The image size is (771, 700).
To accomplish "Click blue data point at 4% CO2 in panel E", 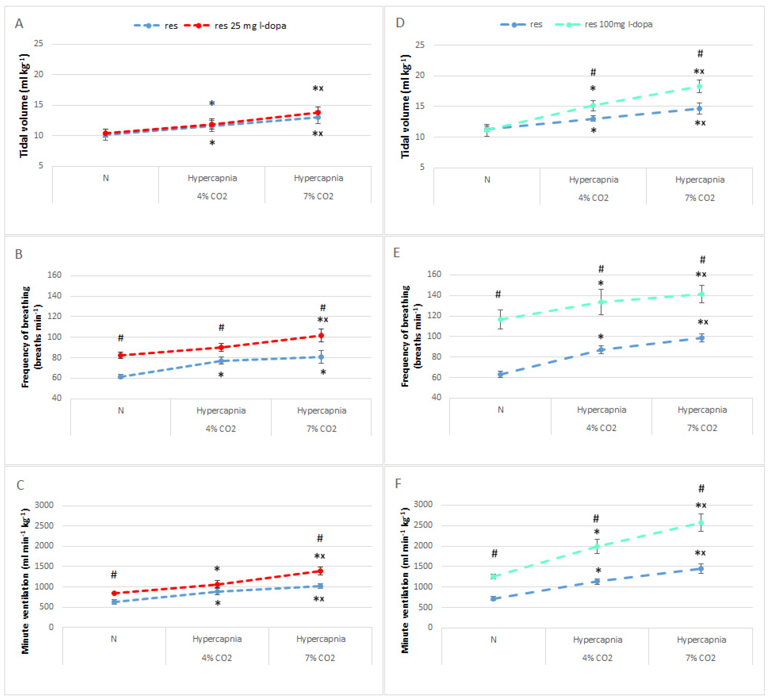I will pyautogui.click(x=601, y=350).
